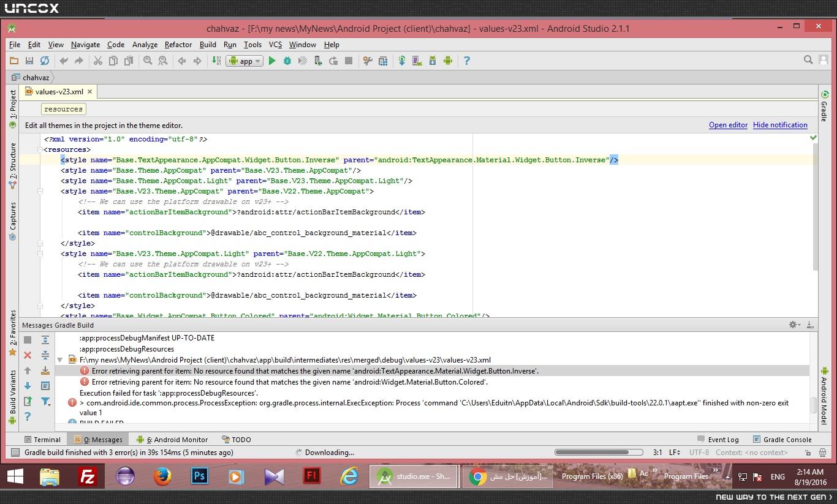Launch Android Device Monitor icon

pyautogui.click(x=448, y=61)
